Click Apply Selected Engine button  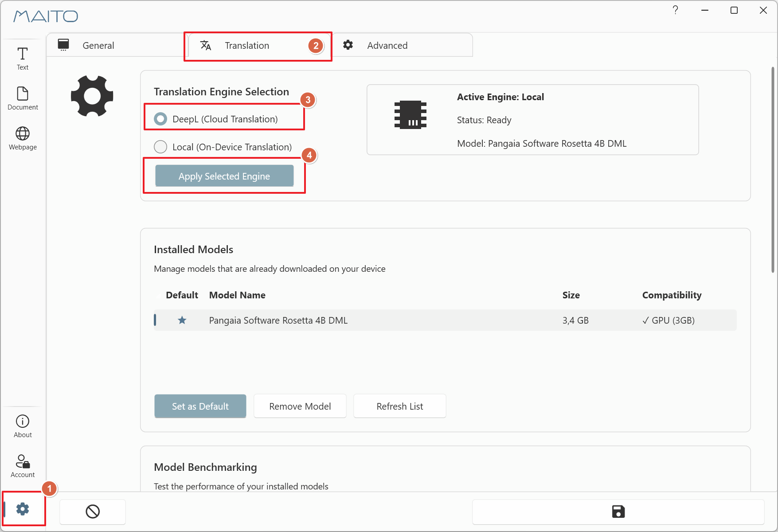(224, 176)
